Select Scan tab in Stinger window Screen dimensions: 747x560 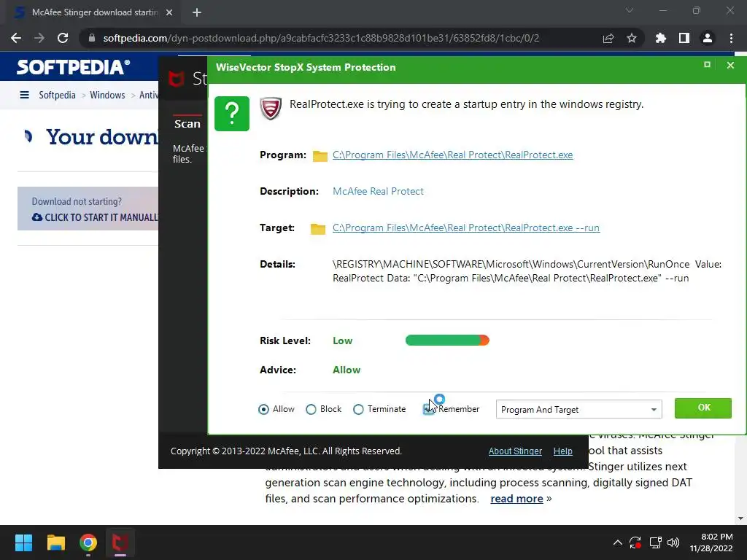click(x=187, y=124)
